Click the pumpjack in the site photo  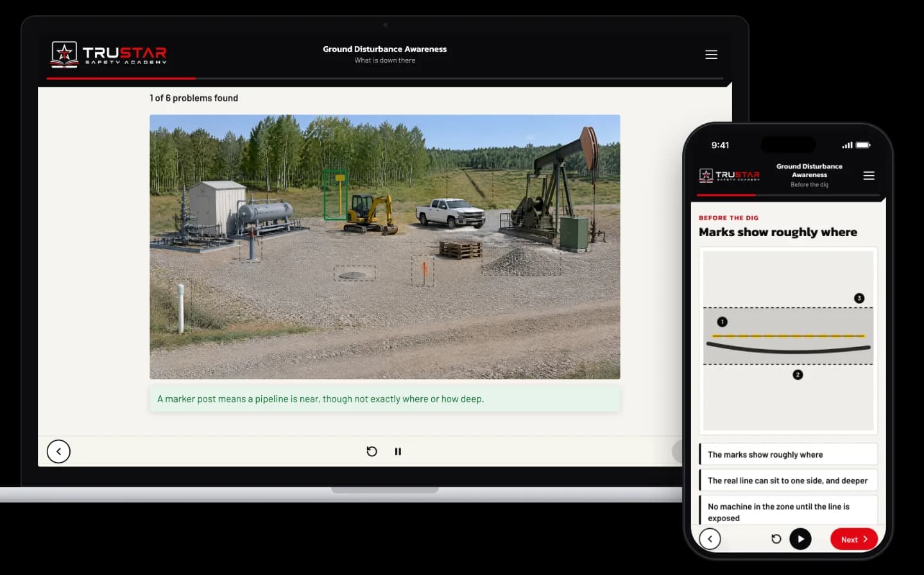coord(552,186)
